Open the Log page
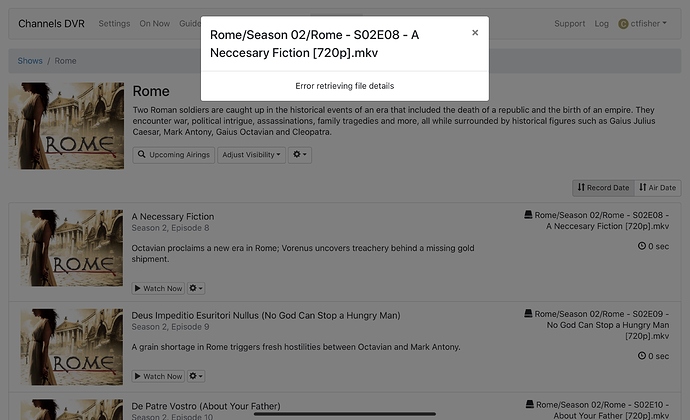Viewport: 690px width, 420px height. coord(601,23)
